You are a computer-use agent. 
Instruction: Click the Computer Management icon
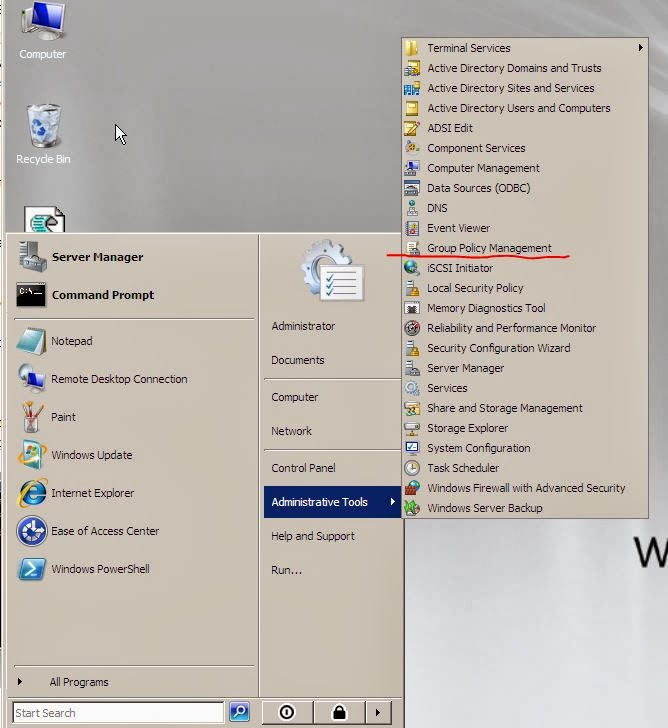tap(412, 168)
